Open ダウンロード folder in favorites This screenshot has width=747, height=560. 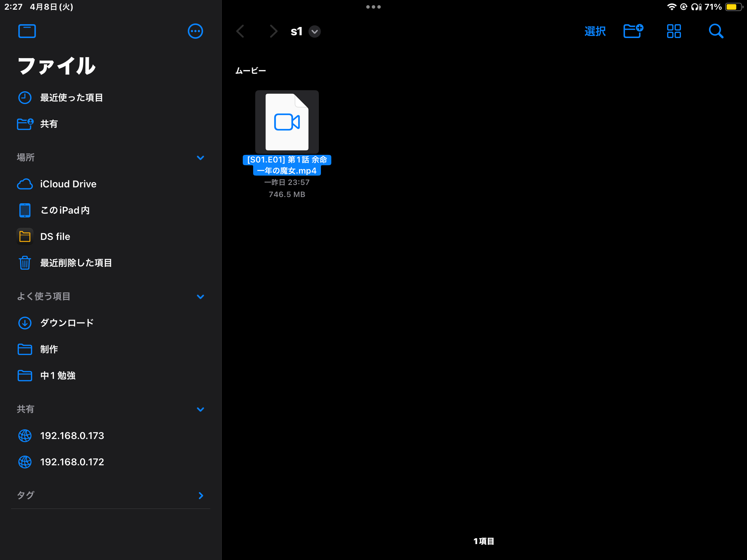coord(67,323)
